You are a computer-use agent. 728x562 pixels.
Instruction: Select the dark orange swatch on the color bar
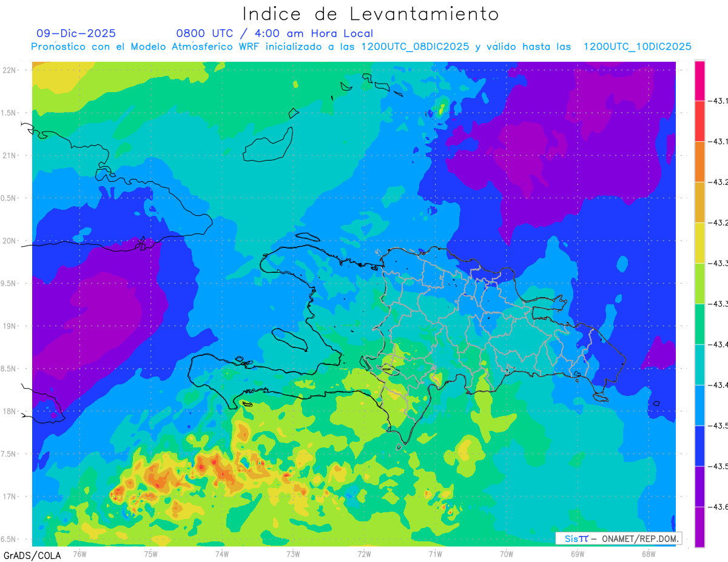(x=699, y=161)
